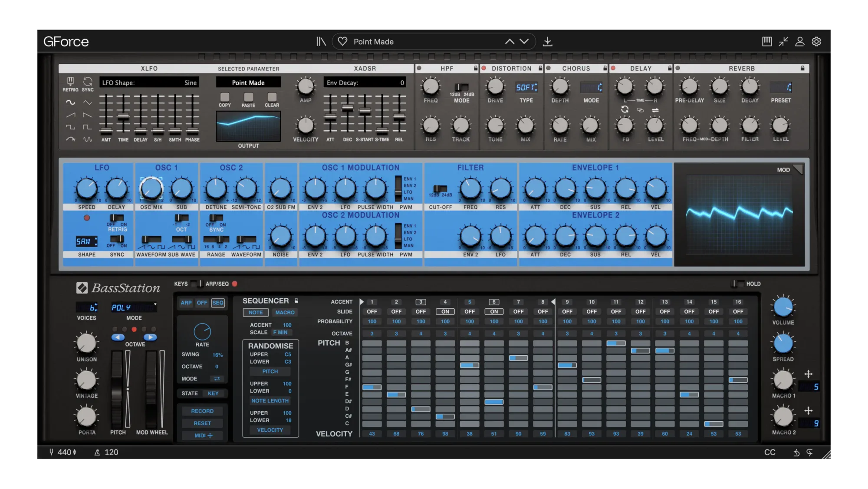
Task: Click the XLFO Retrig icon
Action: click(x=70, y=81)
